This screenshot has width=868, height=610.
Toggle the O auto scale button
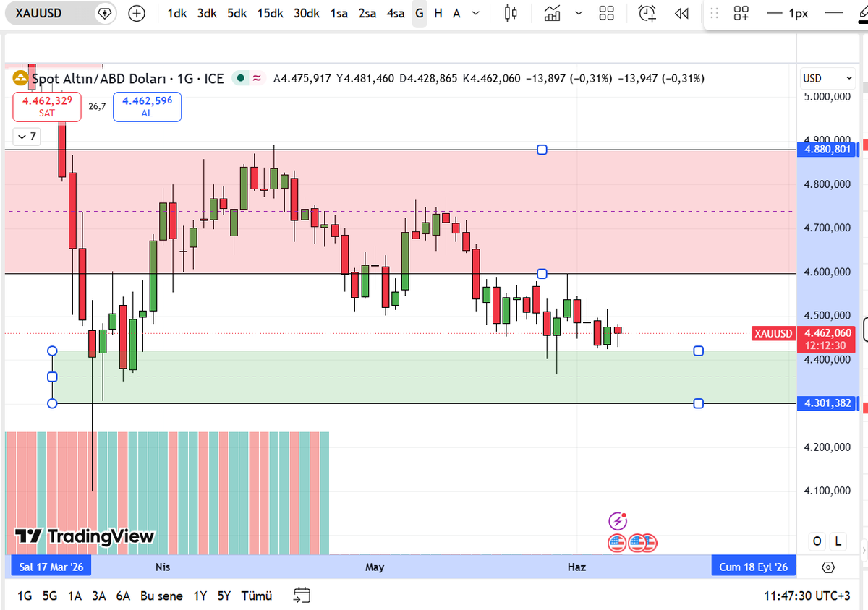click(817, 541)
